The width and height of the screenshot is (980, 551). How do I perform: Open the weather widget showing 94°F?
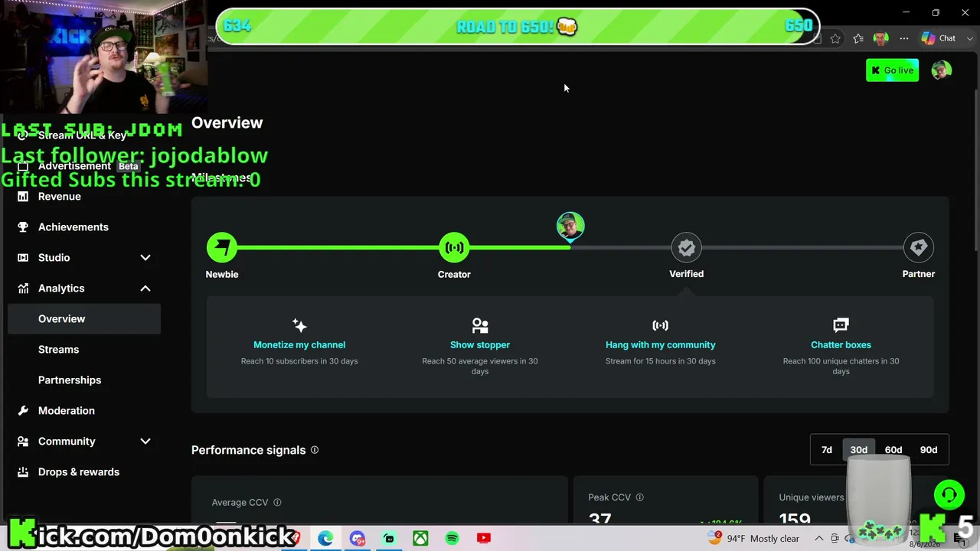coord(753,539)
